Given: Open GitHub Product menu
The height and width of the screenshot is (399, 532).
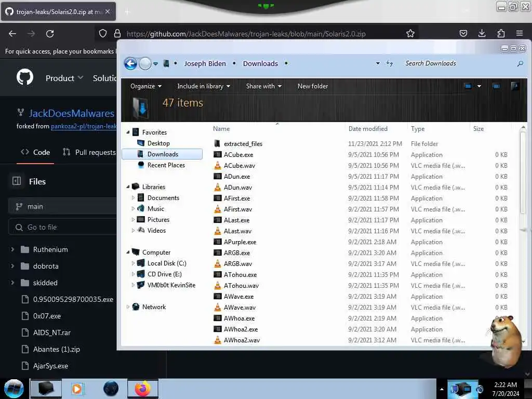Looking at the screenshot, I should pyautogui.click(x=64, y=78).
